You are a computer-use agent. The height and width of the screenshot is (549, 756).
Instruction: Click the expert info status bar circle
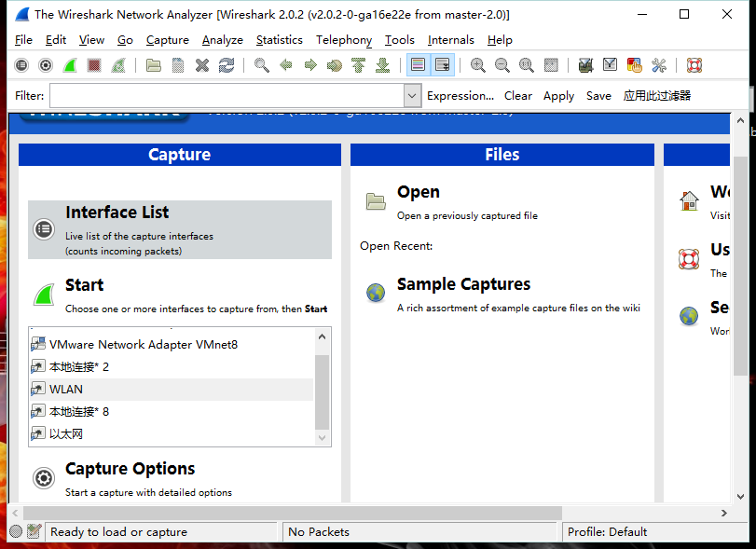tap(16, 531)
